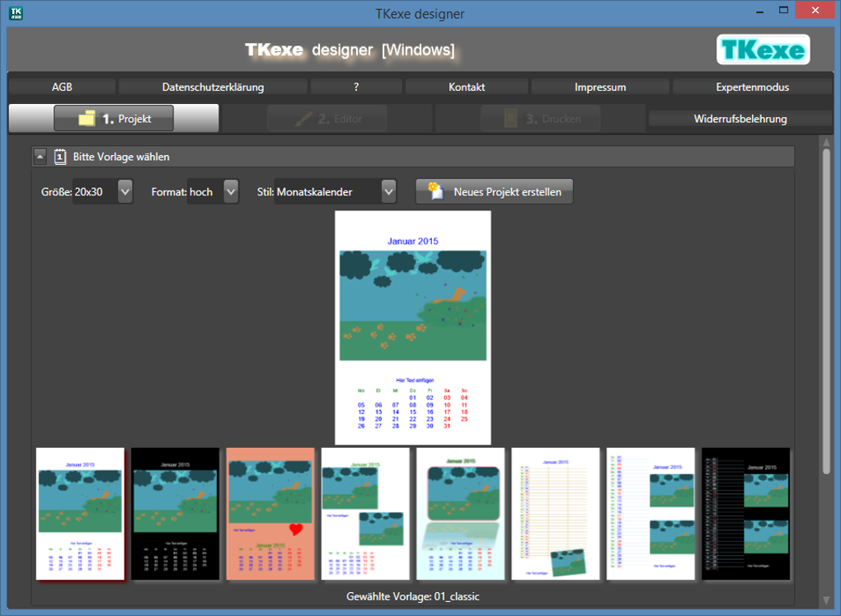The width and height of the screenshot is (841, 616).
Task: Click the large Januar 2015 calendar preview
Action: click(413, 327)
